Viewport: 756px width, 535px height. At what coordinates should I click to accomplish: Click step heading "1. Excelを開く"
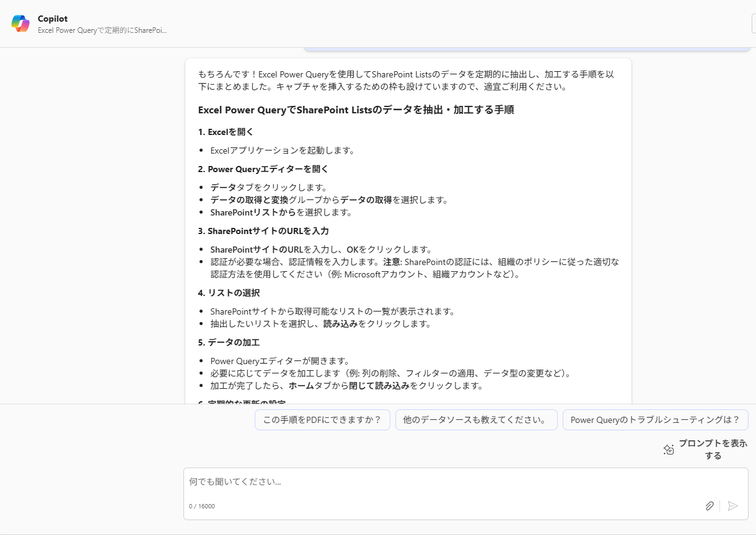click(x=226, y=132)
